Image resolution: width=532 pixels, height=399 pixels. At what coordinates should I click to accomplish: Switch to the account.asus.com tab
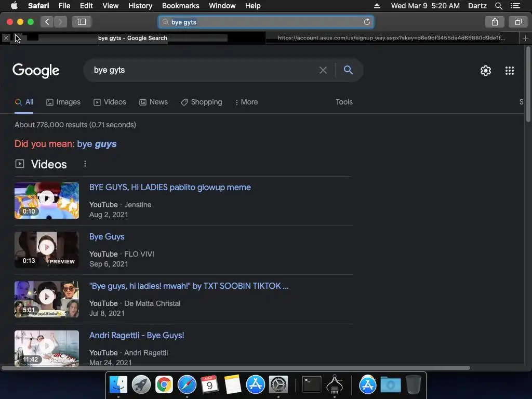(392, 38)
